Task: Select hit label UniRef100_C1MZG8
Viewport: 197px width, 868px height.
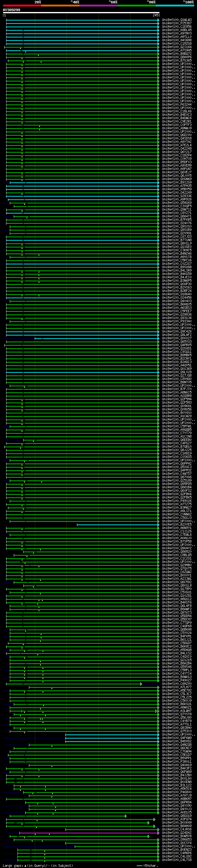Action: click(177, 43)
